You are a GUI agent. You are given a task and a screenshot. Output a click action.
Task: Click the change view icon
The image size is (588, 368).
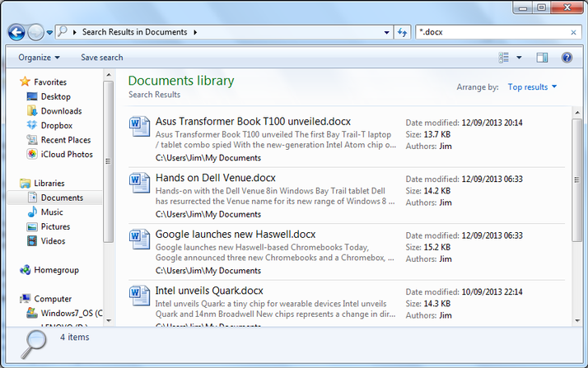click(504, 58)
